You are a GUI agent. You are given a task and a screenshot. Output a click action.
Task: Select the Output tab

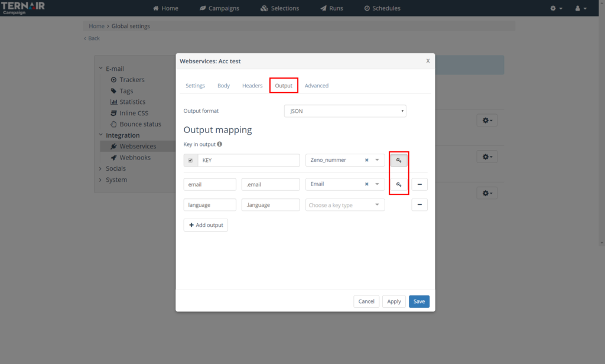(284, 86)
